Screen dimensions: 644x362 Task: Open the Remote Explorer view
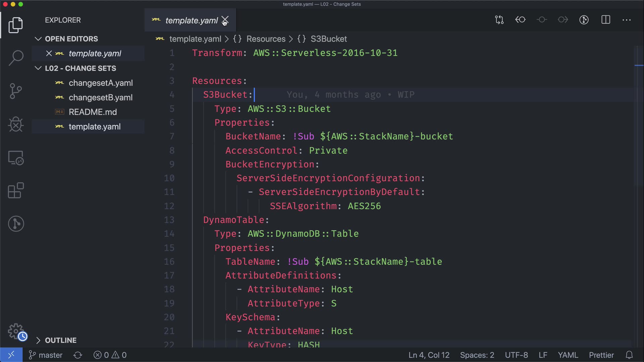pyautogui.click(x=16, y=158)
